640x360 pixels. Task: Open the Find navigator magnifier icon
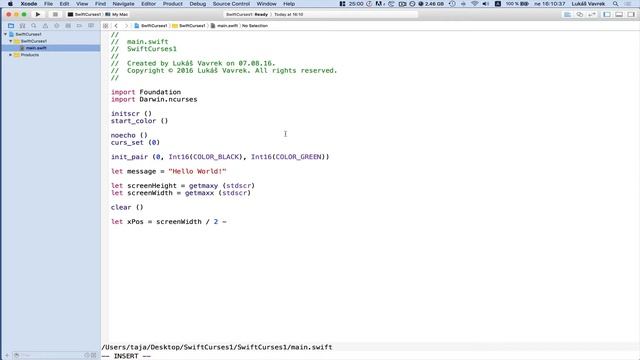[34, 26]
